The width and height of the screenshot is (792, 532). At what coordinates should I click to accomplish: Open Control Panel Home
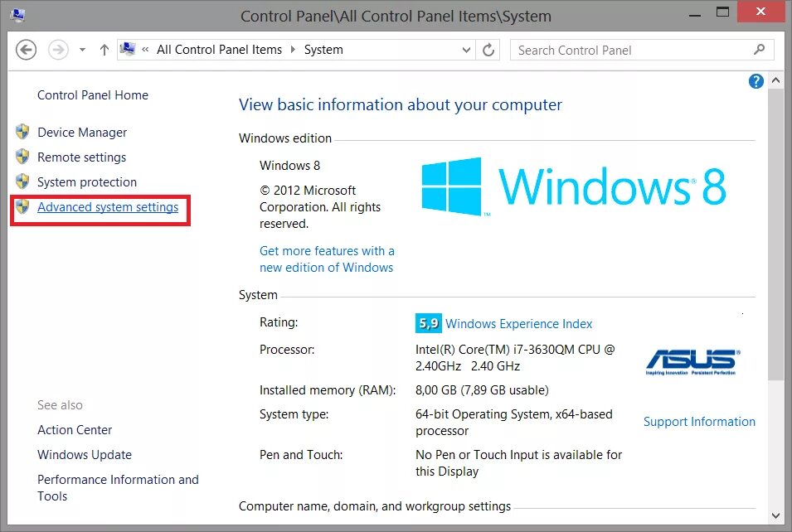pyautogui.click(x=93, y=95)
